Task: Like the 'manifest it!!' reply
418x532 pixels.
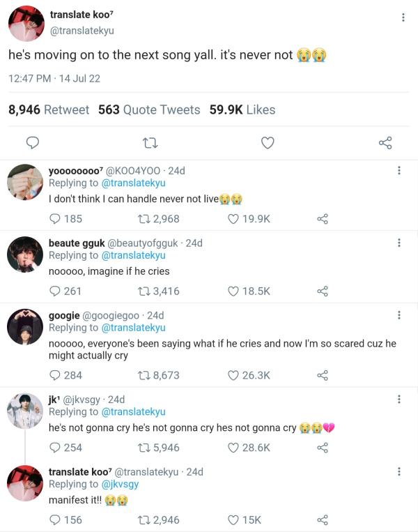Action: pos(234,520)
